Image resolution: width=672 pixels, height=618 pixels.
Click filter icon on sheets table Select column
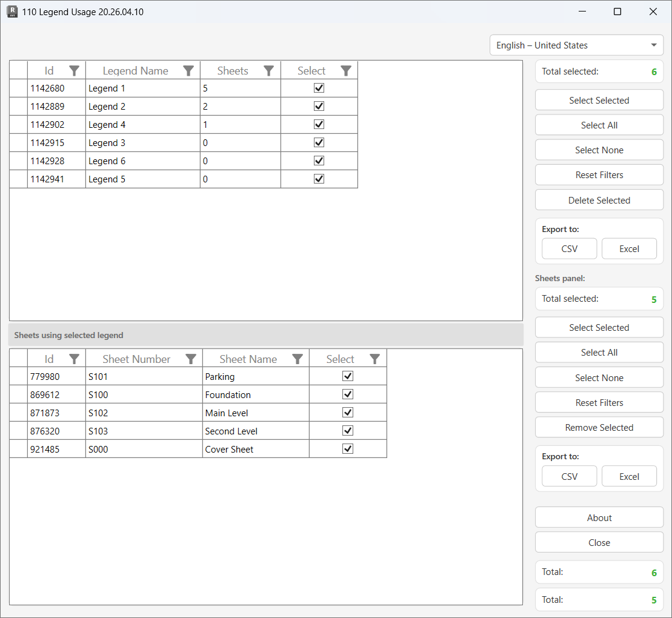[x=375, y=359]
